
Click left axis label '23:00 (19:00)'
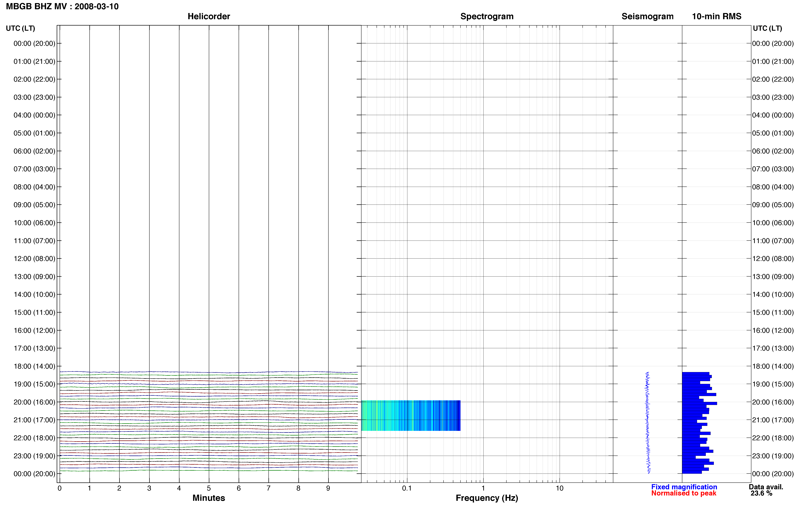tap(34, 456)
